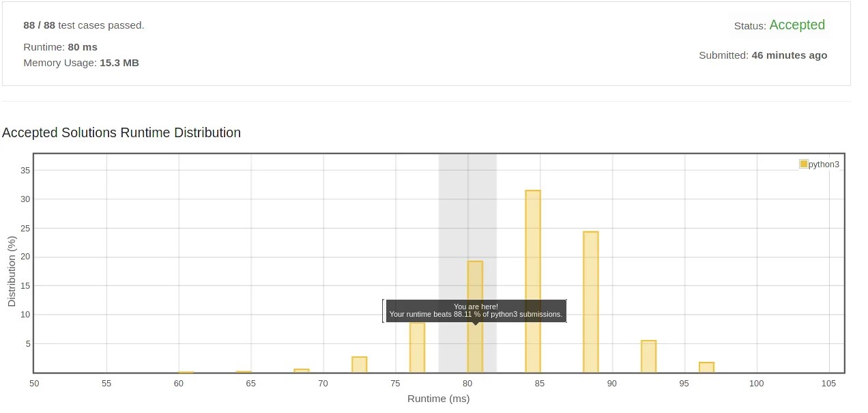The image size is (868, 413).
Task: Click the bar near 72 ms runtime
Action: [x=360, y=365]
